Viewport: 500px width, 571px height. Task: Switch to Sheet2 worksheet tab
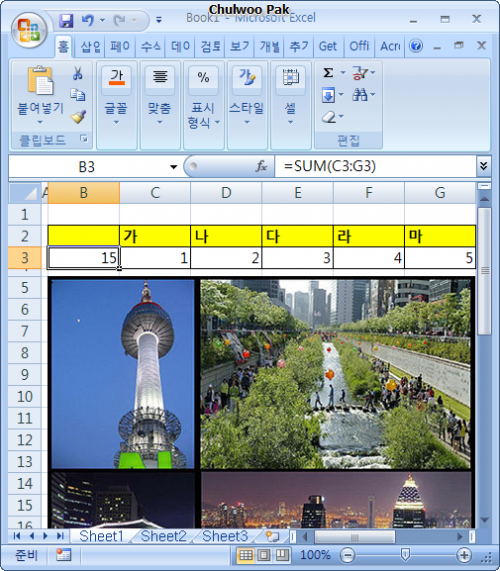click(x=163, y=536)
